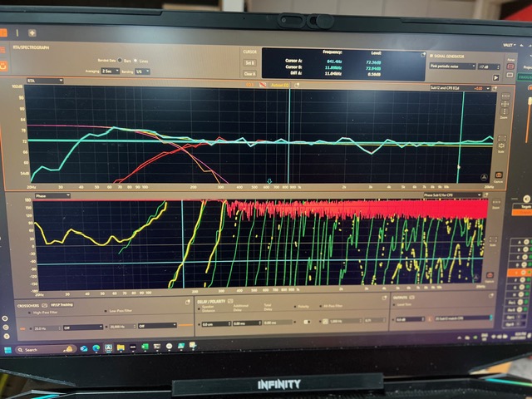Click the Capture camera icon

pyautogui.click(x=500, y=175)
